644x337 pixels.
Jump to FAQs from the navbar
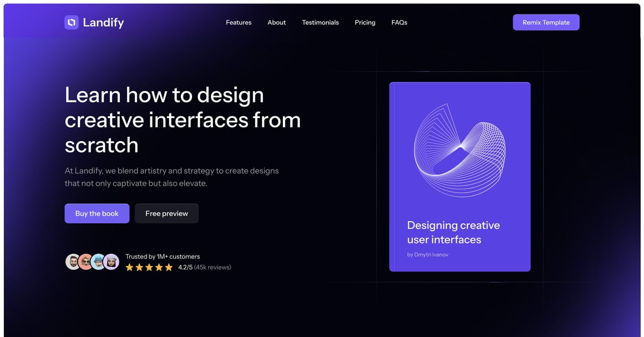click(x=399, y=23)
